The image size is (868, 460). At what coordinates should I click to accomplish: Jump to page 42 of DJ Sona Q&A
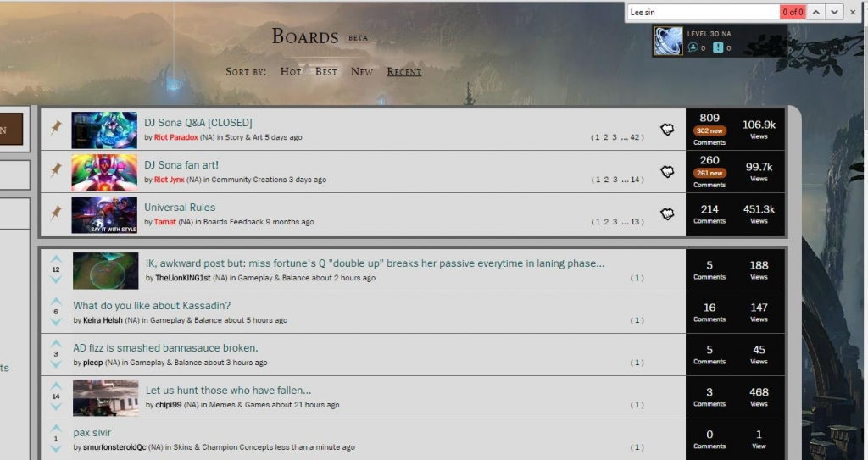click(634, 137)
